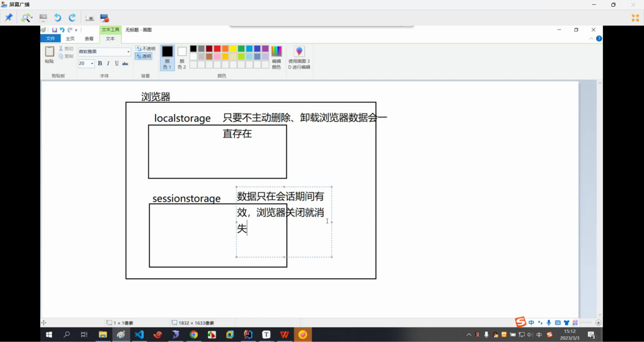Open Chrome from the Windows taskbar
The height and width of the screenshot is (342, 644).
pyautogui.click(x=194, y=335)
